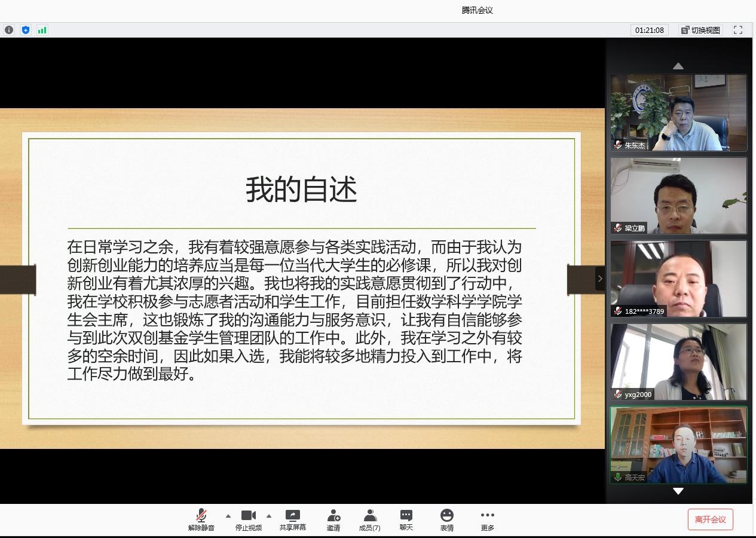Turn off camera with 停止视频
Screen dimensions: 756x538
[x=249, y=519]
